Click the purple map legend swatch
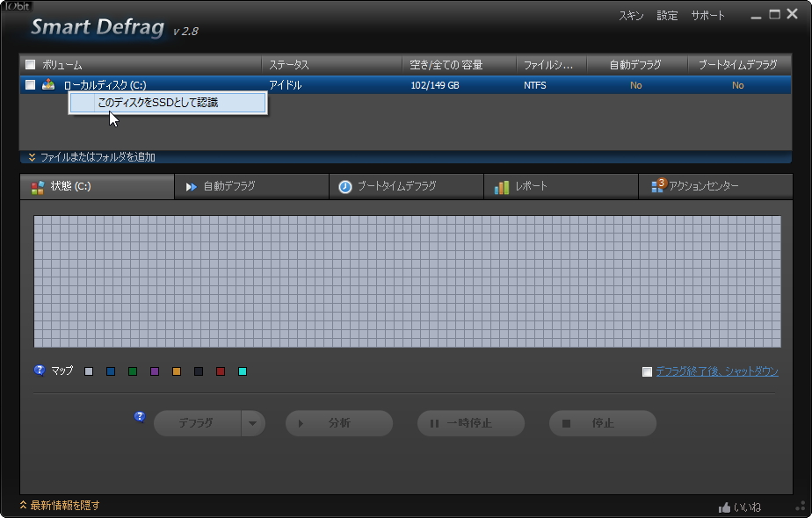The width and height of the screenshot is (812, 518). (155, 371)
